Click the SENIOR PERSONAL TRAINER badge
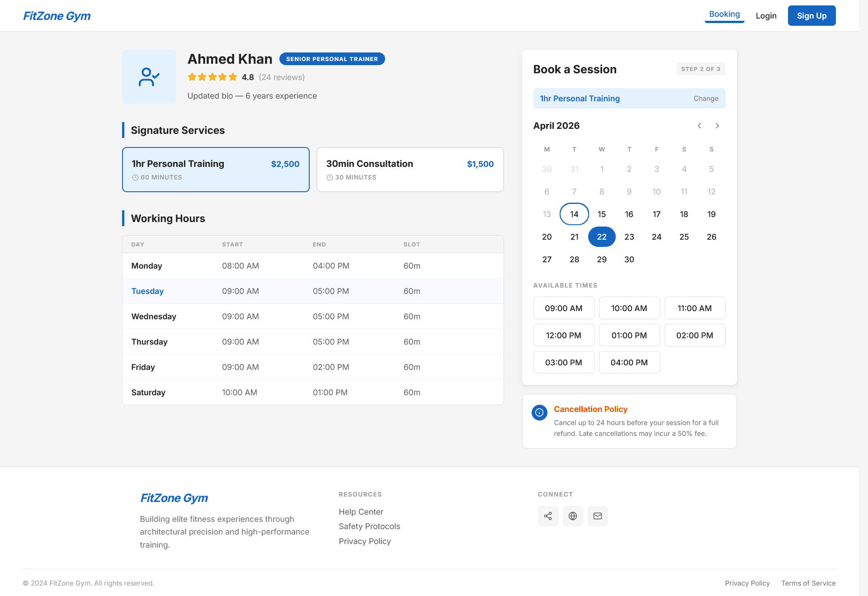The height and width of the screenshot is (596, 868). [x=332, y=58]
